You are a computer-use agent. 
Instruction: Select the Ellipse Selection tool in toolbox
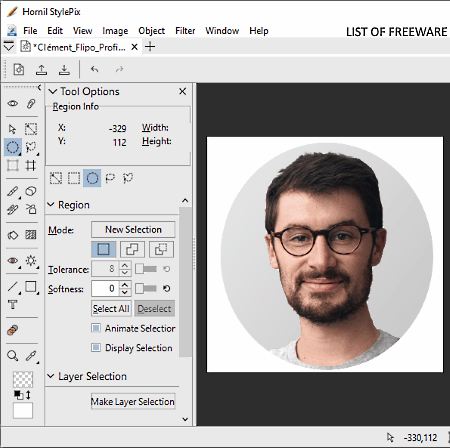coord(13,147)
